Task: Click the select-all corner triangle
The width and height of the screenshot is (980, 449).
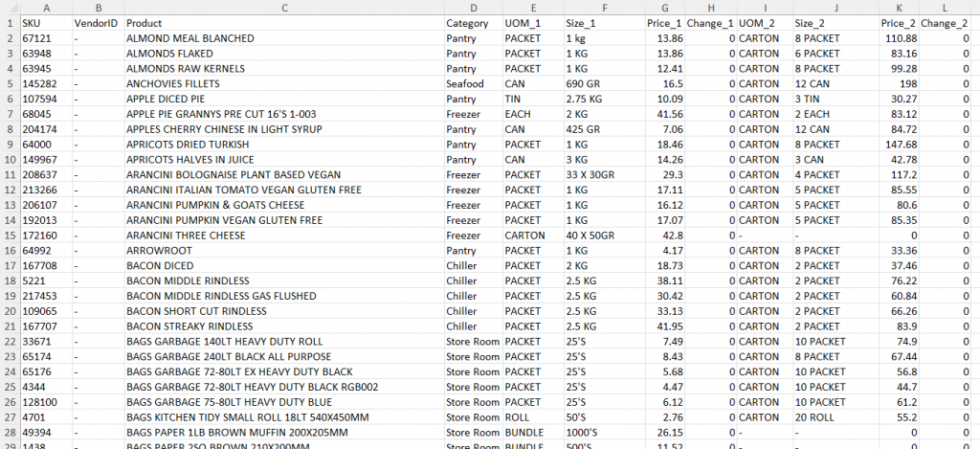Action: pos(8,7)
